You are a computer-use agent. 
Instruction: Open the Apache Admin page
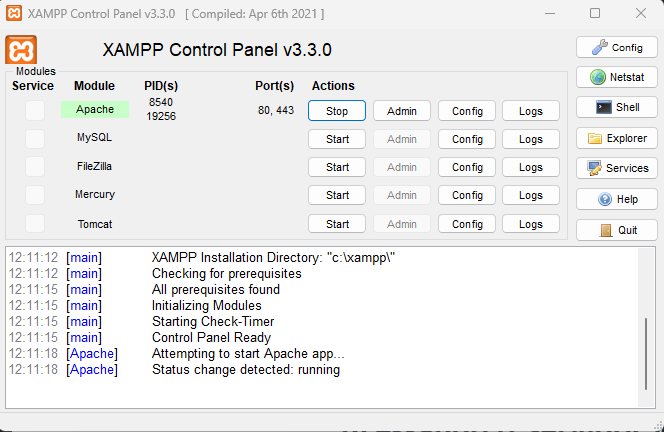coord(402,111)
